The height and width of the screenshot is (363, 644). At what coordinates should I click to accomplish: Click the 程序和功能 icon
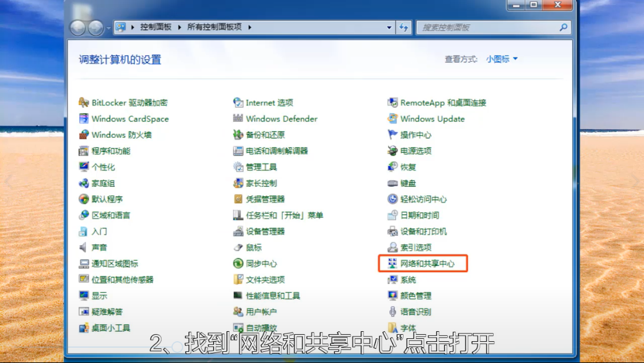coord(84,151)
